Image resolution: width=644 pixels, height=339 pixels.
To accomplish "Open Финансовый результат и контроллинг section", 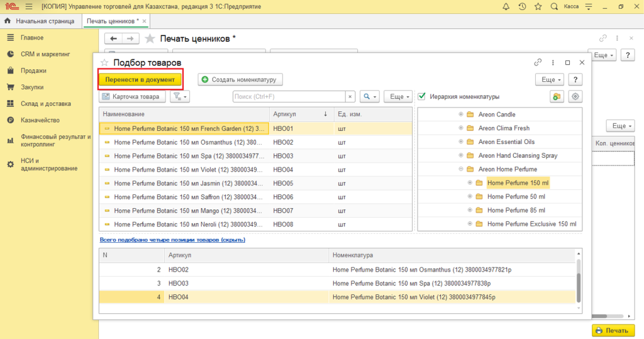I will point(55,140).
